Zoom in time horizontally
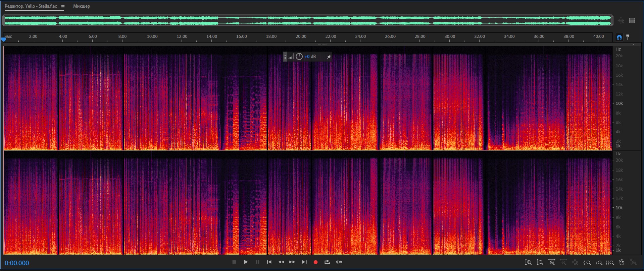The width and height of the screenshot is (644, 271). [552, 263]
